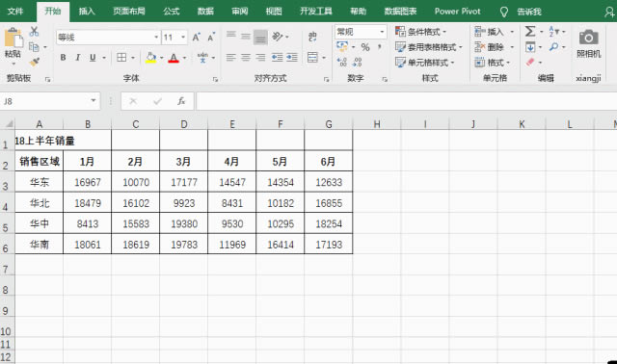
Task: Select the Format Painter brush
Action: tap(35, 62)
